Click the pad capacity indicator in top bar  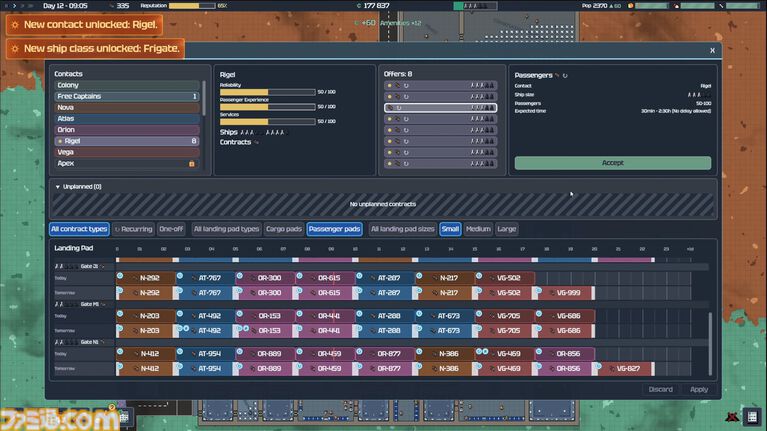pos(475,6)
